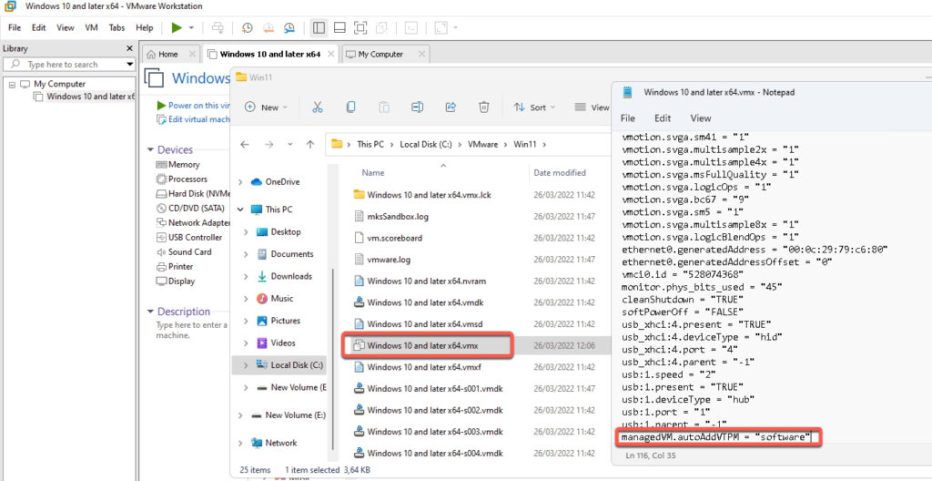The height and width of the screenshot is (481, 932).
Task: Click Power on this virtual machine link
Action: click(199, 105)
